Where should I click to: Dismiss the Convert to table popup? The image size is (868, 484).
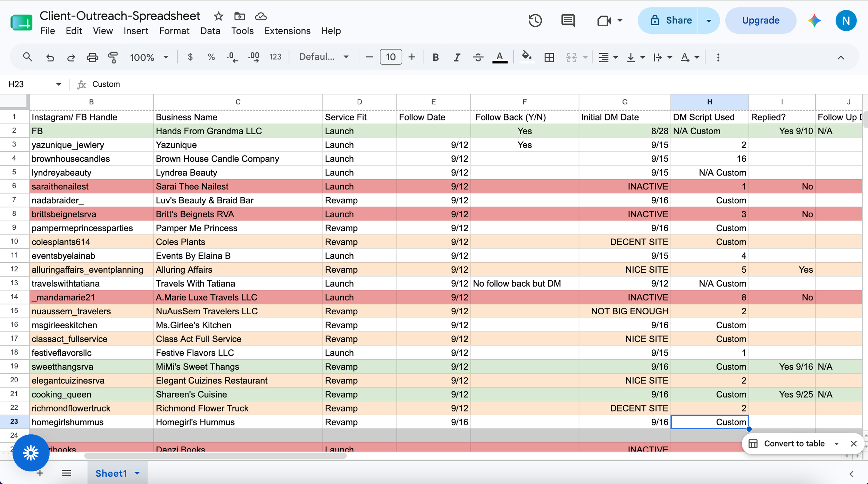[854, 443]
